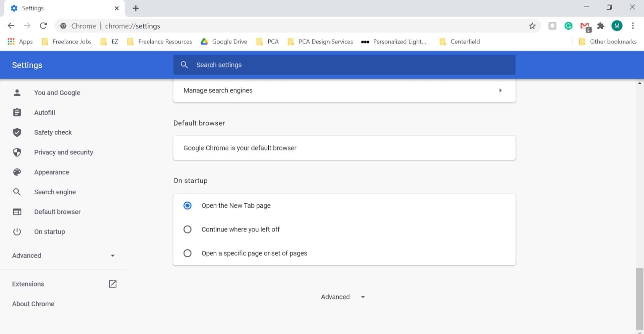Click the Grammarly extension icon

[x=568, y=26]
